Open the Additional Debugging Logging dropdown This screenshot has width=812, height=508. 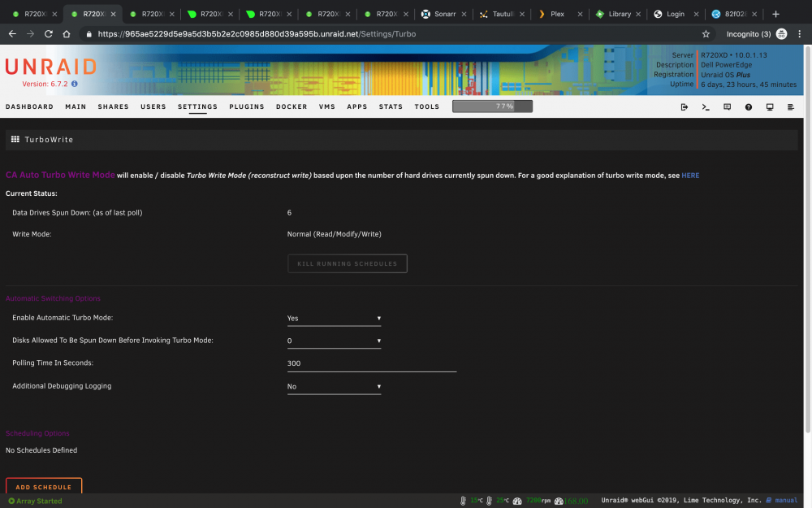(334, 386)
